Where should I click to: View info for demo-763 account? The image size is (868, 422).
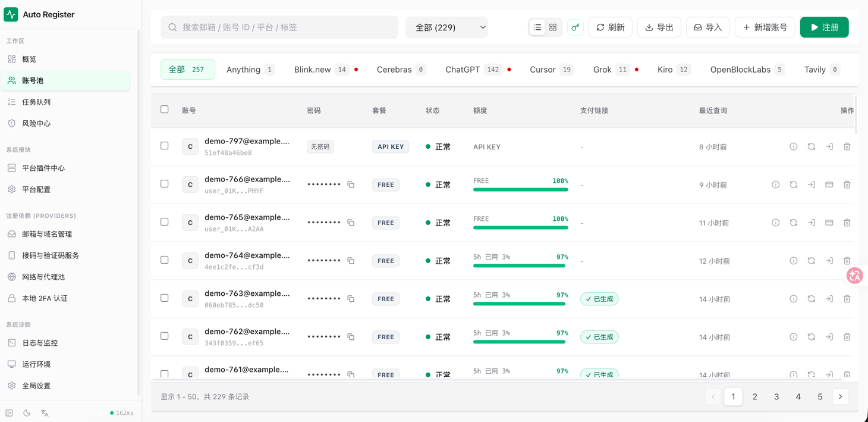point(794,299)
